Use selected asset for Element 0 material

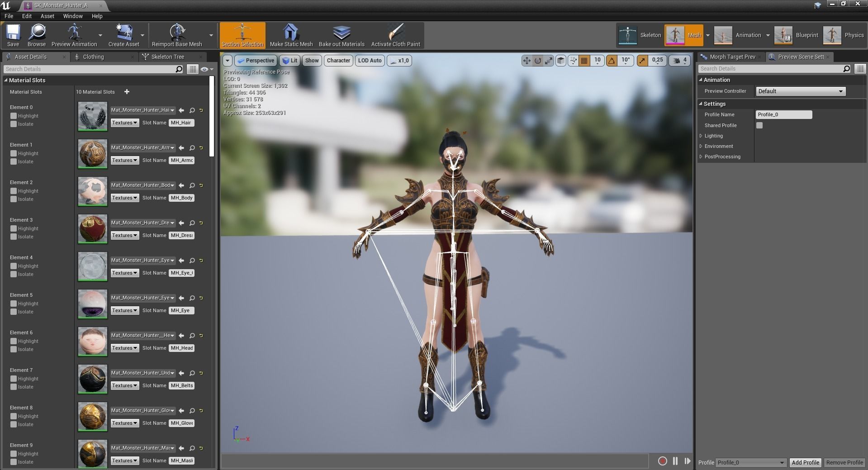181,110
